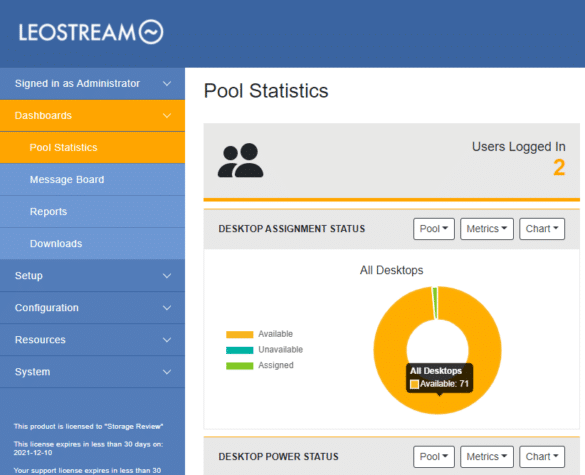The image size is (585, 475).
Task: Click the Leostream logo
Action: [91, 32]
